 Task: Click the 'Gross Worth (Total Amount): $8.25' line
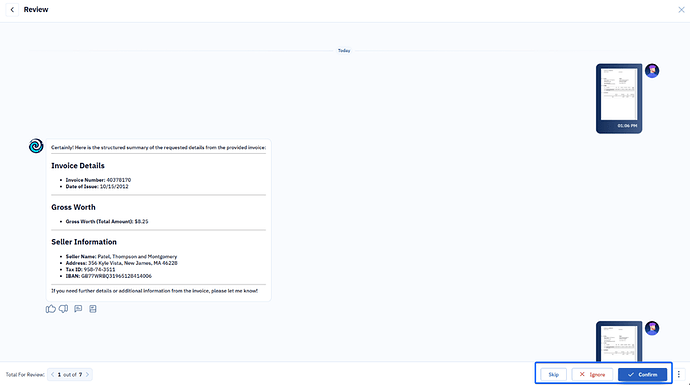click(x=107, y=222)
